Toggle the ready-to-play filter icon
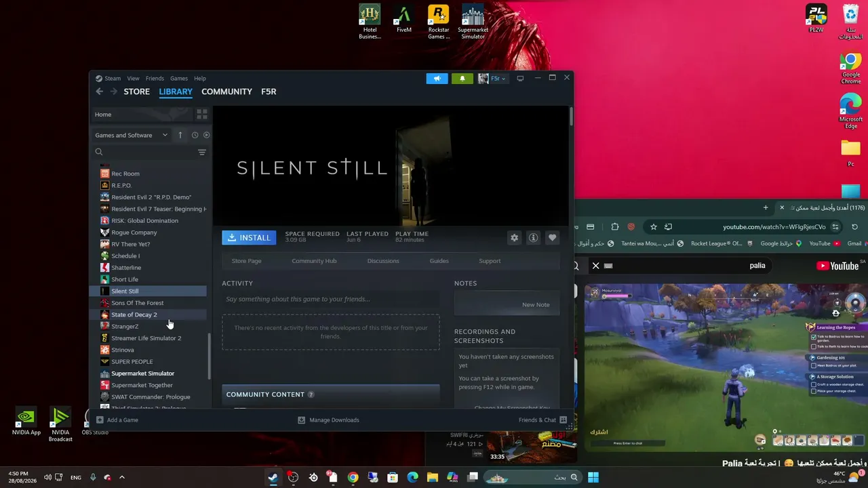 pyautogui.click(x=206, y=135)
